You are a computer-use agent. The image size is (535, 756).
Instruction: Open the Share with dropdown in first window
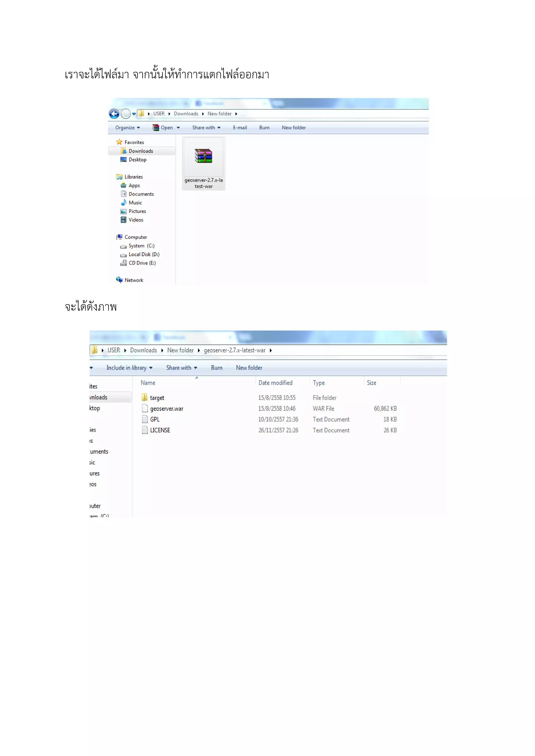206,128
